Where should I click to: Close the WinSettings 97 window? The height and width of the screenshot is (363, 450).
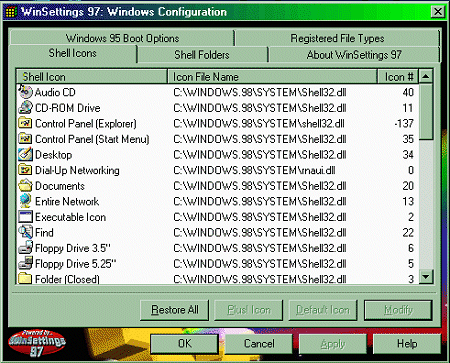click(x=438, y=12)
